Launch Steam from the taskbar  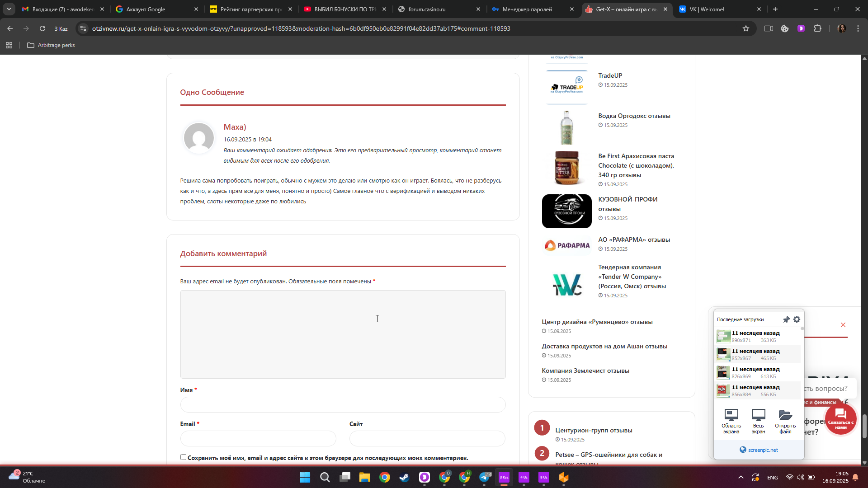tap(405, 477)
